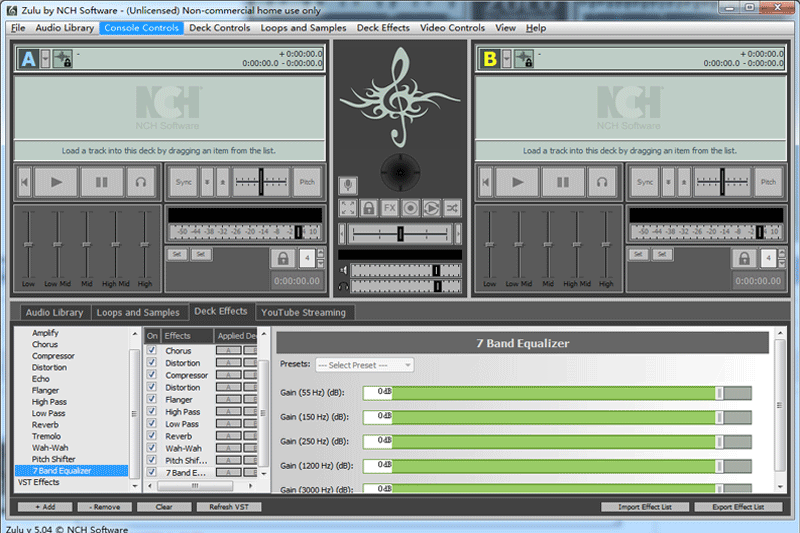Viewport: 800px width, 533px height.
Task: Click the lock icon in center console
Action: click(x=368, y=208)
